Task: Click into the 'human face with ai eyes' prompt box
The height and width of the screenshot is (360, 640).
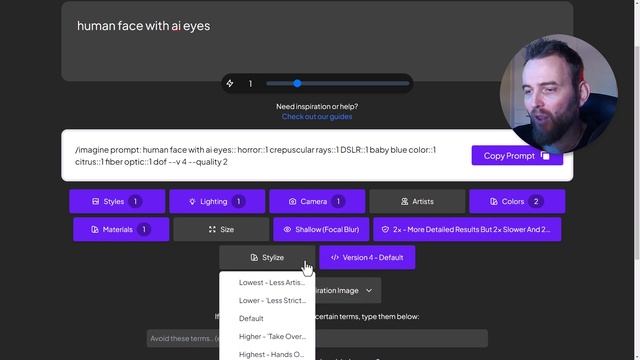Action: pyautogui.click(x=317, y=41)
